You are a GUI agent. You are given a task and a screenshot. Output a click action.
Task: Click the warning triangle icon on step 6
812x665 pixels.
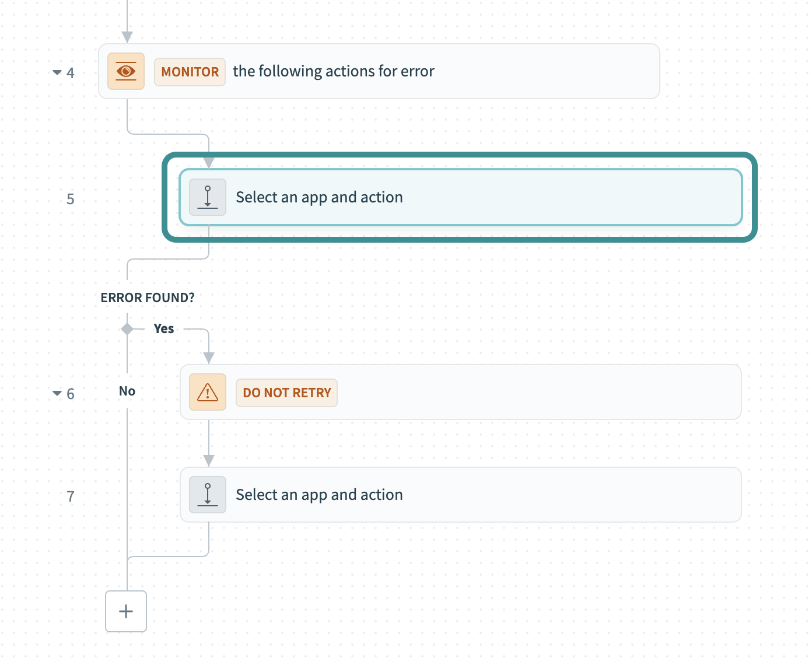tap(207, 392)
